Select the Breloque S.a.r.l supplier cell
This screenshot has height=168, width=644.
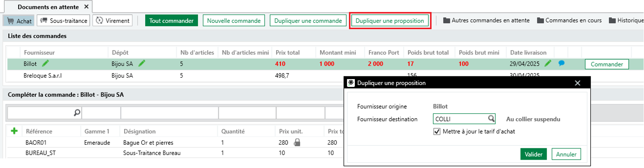click(42, 76)
